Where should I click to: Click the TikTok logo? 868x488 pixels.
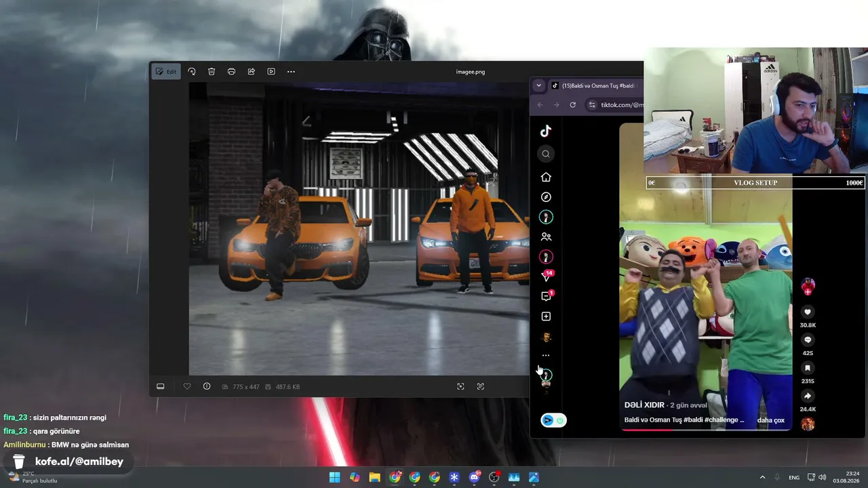(546, 131)
